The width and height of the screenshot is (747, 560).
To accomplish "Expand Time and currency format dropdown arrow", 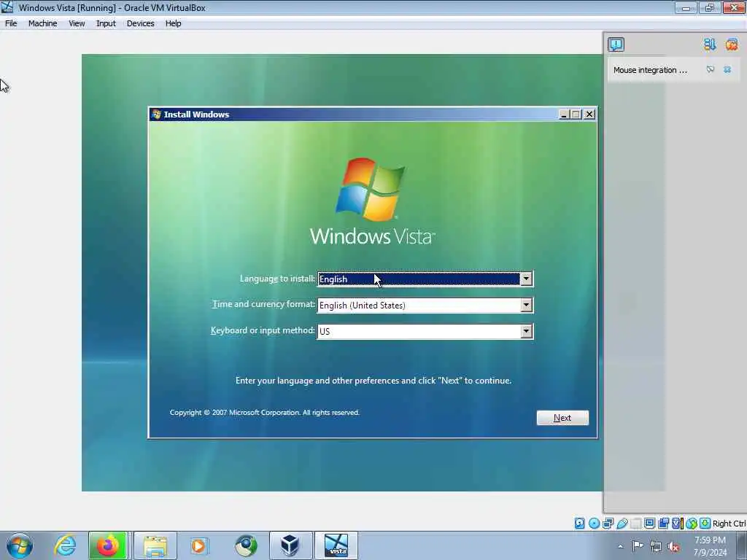I will point(526,306).
